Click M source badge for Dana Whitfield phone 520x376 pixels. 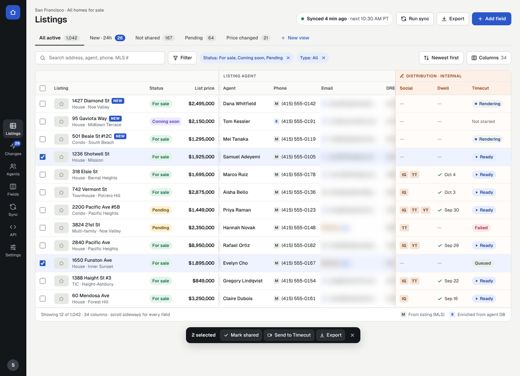pyautogui.click(x=276, y=104)
